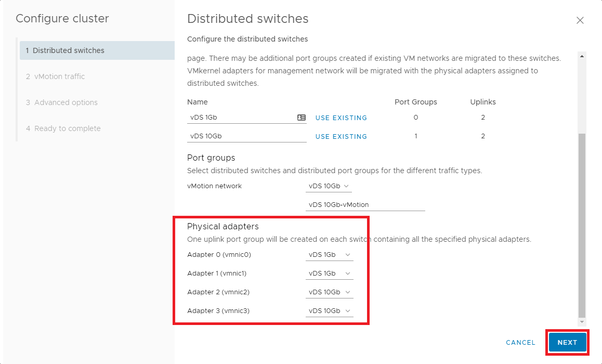602x364 pixels.
Task: Open the Adapter 3 (vmnic3) switch dropdown
Action: (329, 311)
